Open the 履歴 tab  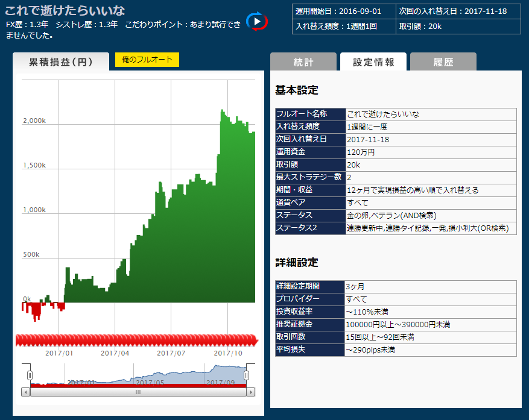pyautogui.click(x=443, y=62)
